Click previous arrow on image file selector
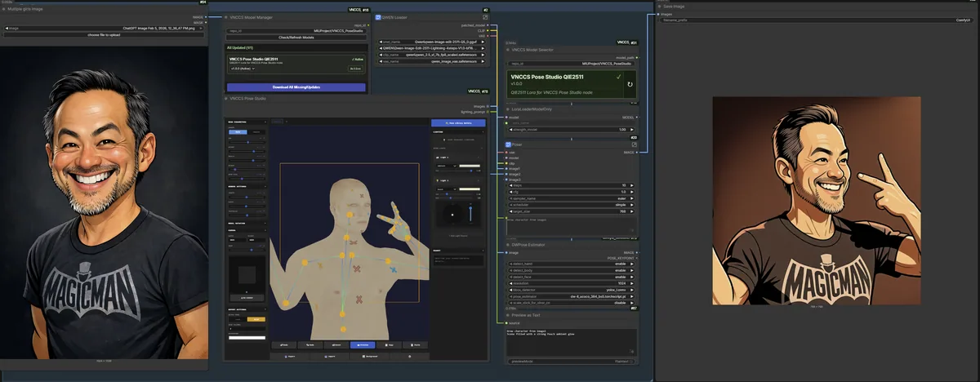980x382 pixels. 5,28
